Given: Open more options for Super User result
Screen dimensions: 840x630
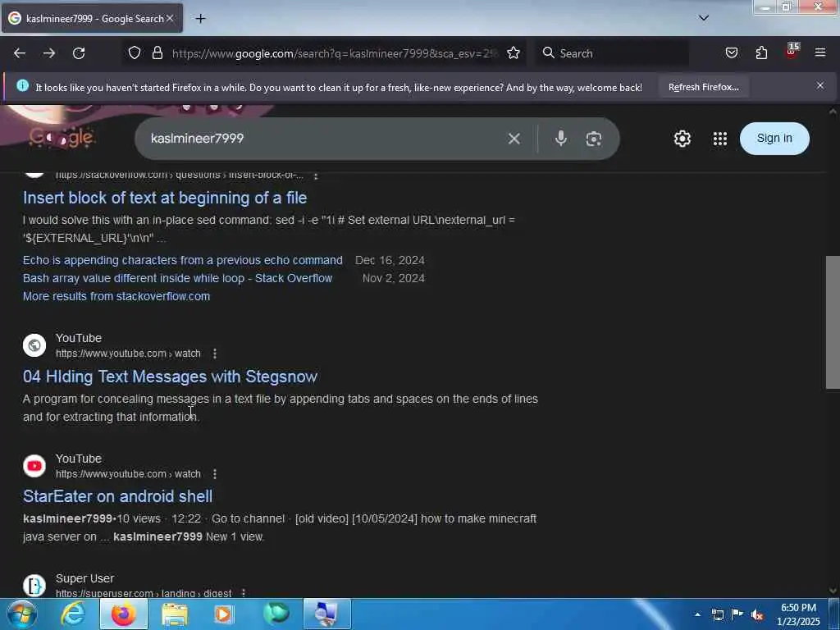Looking at the screenshot, I should [x=244, y=593].
